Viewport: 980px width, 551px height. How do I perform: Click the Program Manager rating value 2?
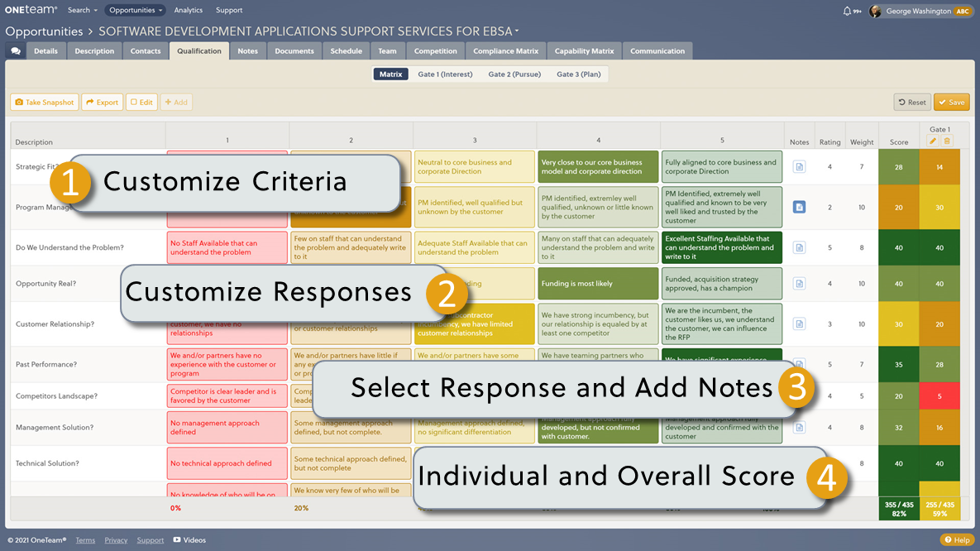(829, 207)
